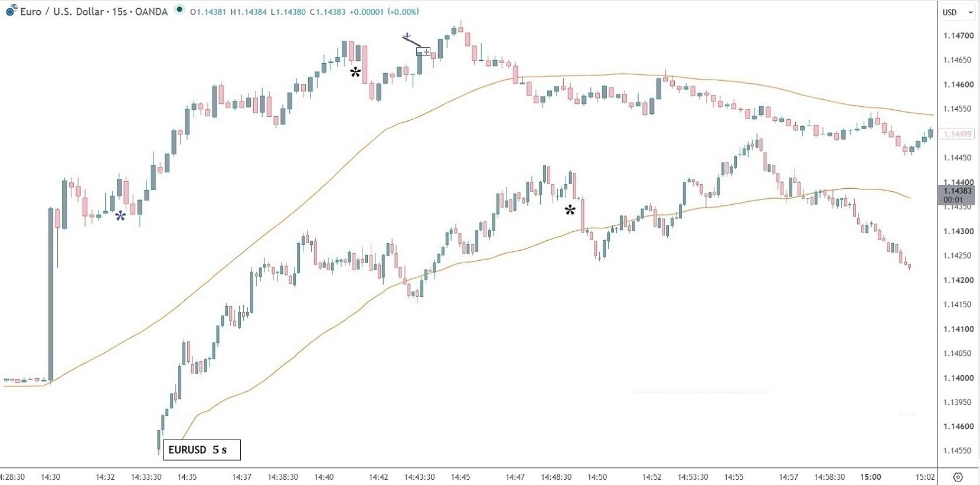Click the 1.14450 price axis label

(x=958, y=158)
